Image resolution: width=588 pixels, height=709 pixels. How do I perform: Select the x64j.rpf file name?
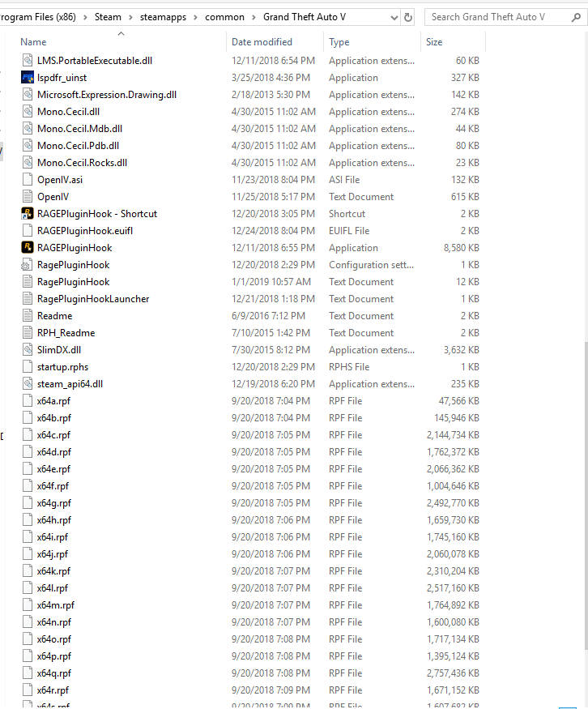(x=52, y=554)
